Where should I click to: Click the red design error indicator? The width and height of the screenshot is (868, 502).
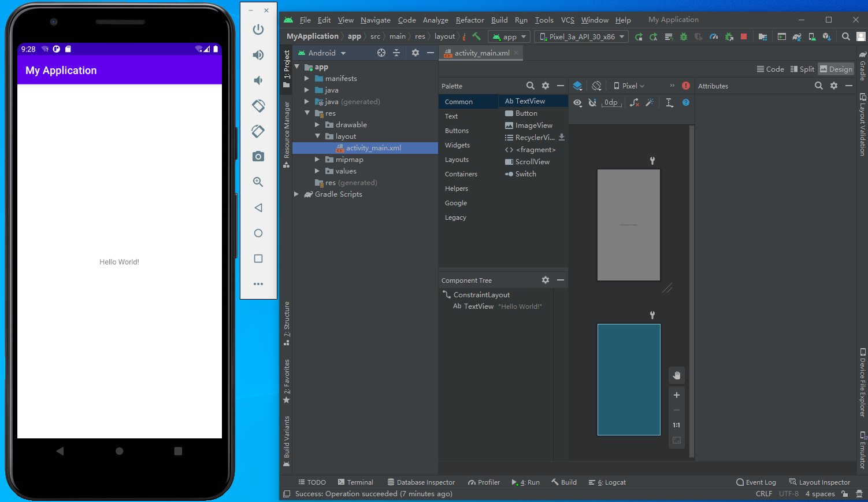point(686,86)
